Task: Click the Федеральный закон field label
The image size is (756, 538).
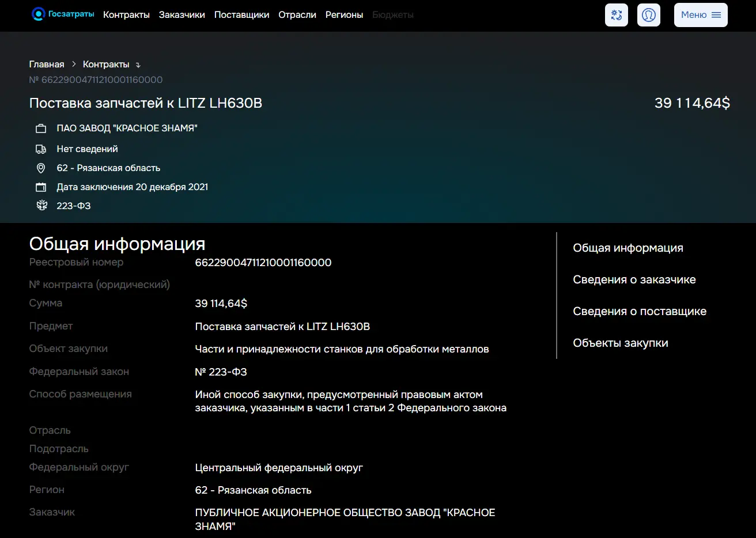Action: click(x=80, y=372)
